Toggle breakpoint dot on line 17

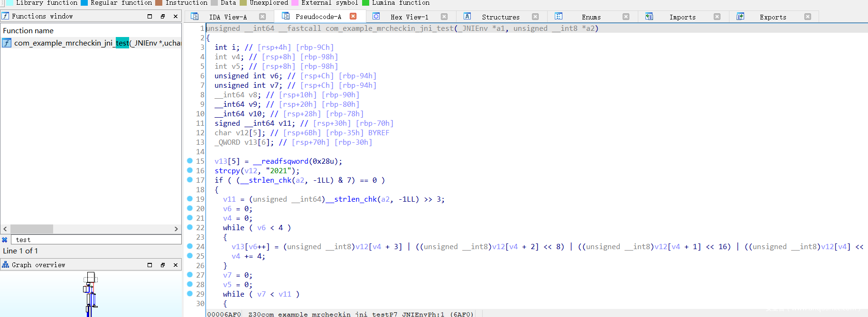[x=190, y=180]
